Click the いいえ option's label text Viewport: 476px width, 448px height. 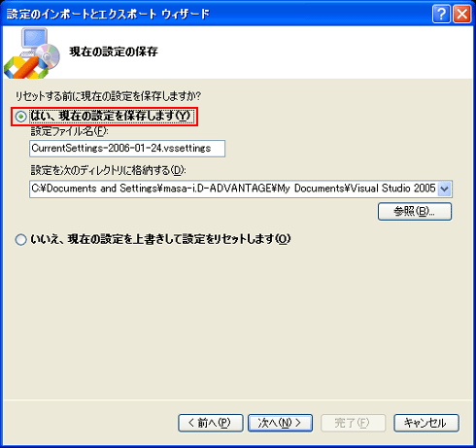tap(160, 240)
